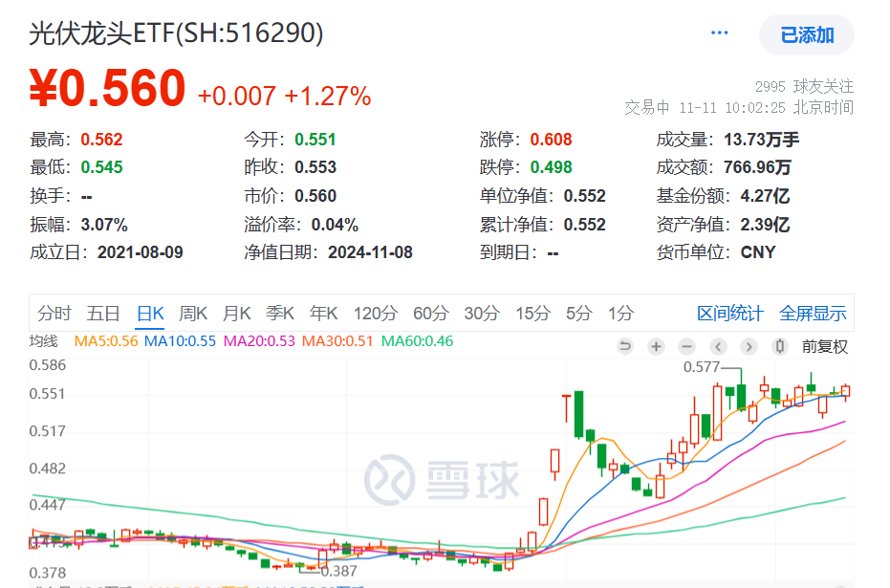Click the change value +0.007 +1.27%
The image size is (890, 588).
[x=284, y=97]
